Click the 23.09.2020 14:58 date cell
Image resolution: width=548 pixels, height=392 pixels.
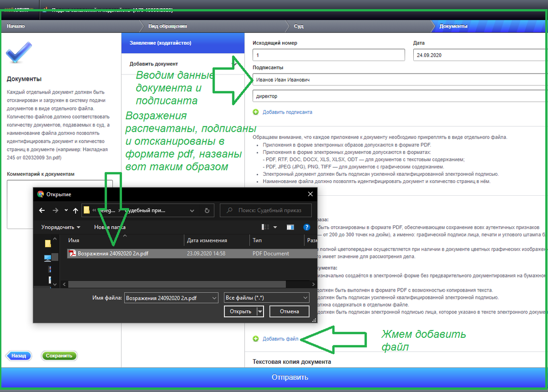point(206,253)
